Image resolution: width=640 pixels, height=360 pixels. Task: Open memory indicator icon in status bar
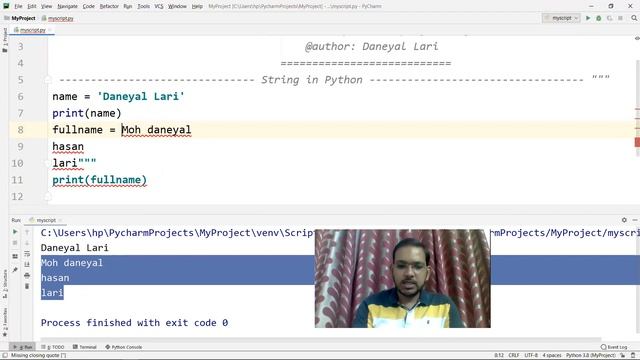click(633, 355)
